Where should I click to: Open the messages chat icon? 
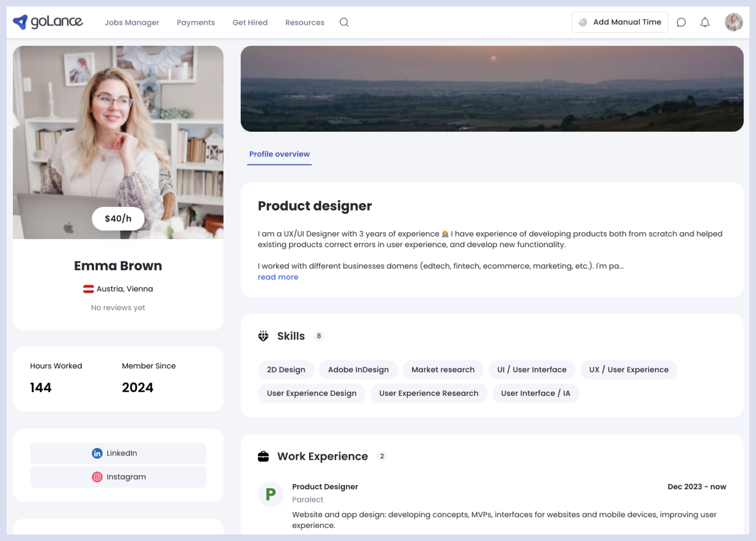[682, 22]
